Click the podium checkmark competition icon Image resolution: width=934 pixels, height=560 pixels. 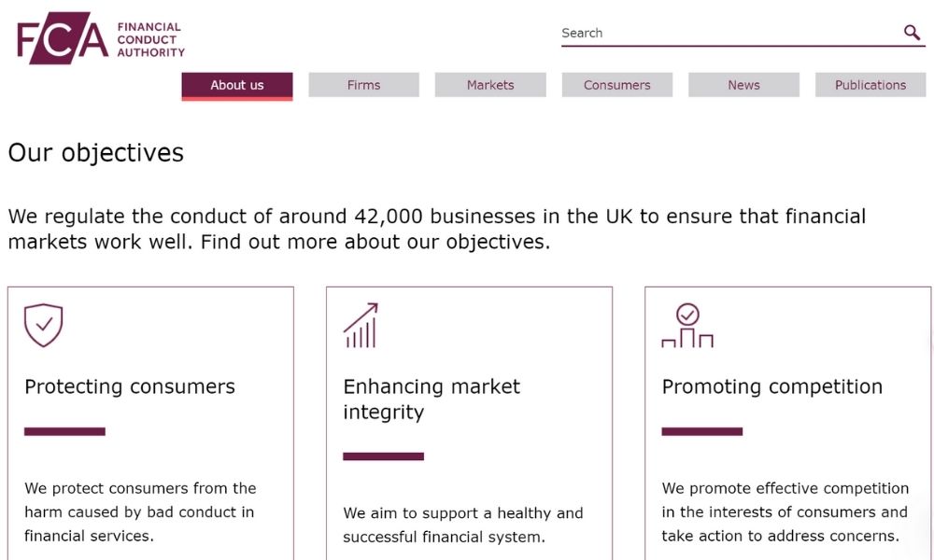(x=687, y=326)
